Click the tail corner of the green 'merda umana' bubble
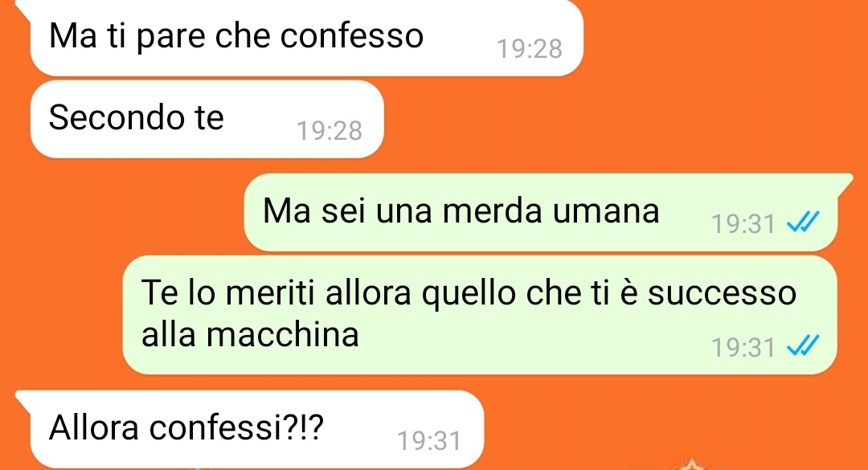Viewport: 868px width, 470px height. click(x=844, y=182)
